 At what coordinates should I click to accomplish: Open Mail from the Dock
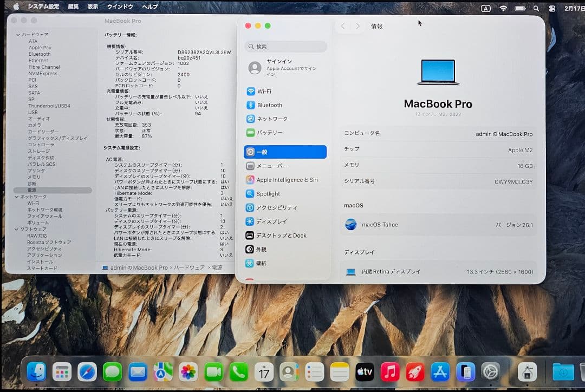(138, 372)
